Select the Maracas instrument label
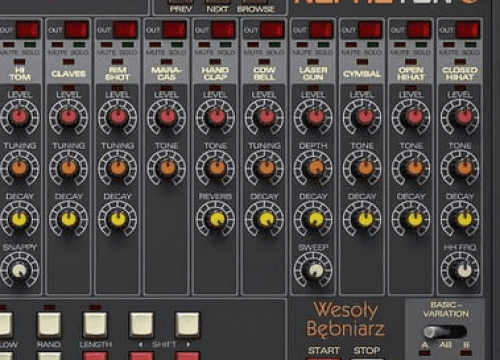The image size is (500, 360). 166,74
